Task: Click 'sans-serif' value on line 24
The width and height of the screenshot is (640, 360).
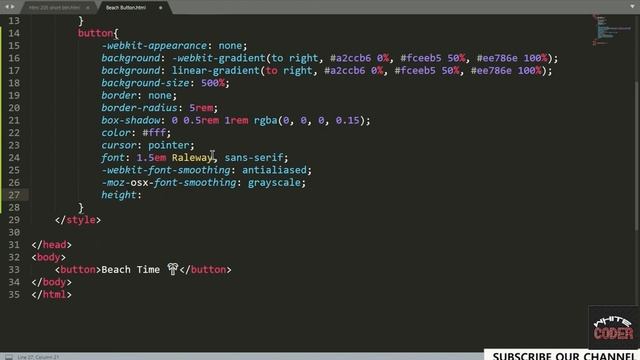Action: [253, 158]
